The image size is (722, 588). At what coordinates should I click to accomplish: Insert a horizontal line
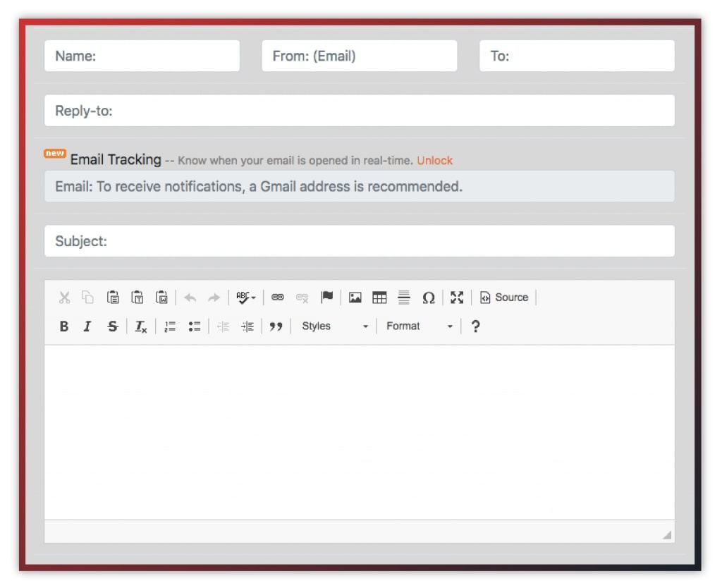click(x=404, y=297)
